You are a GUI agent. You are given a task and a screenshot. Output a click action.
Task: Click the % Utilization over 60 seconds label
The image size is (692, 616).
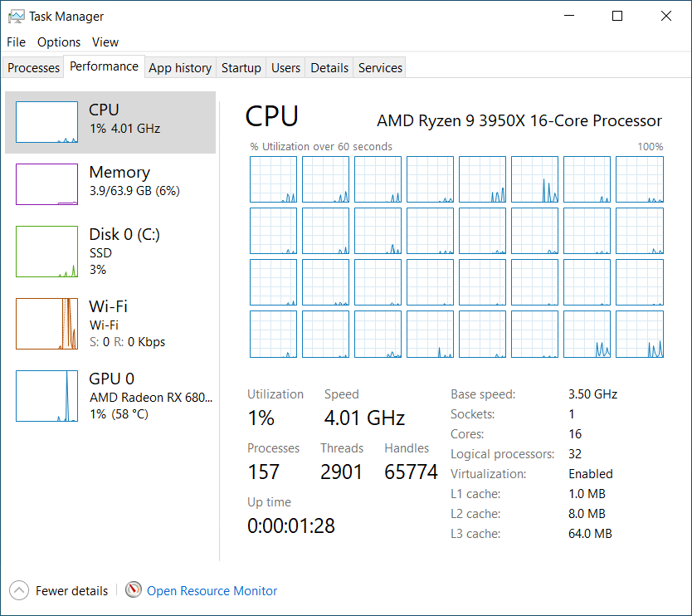click(x=321, y=147)
